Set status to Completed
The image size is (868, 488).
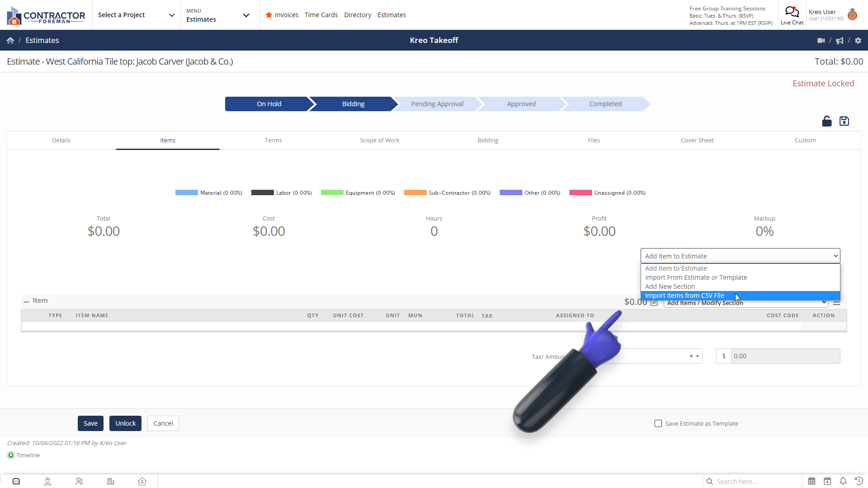click(x=605, y=104)
